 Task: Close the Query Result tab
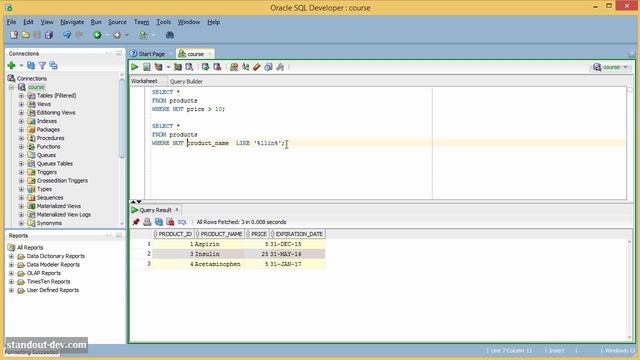coord(177,210)
